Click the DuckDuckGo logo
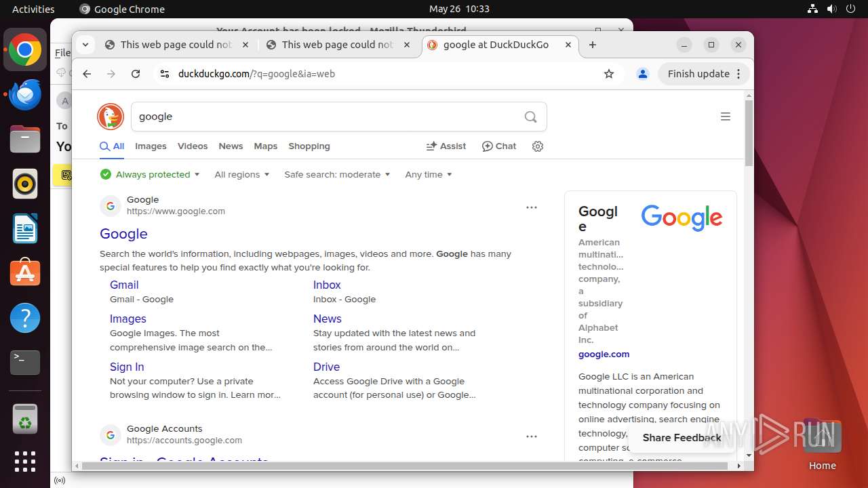The image size is (868, 488). click(111, 117)
